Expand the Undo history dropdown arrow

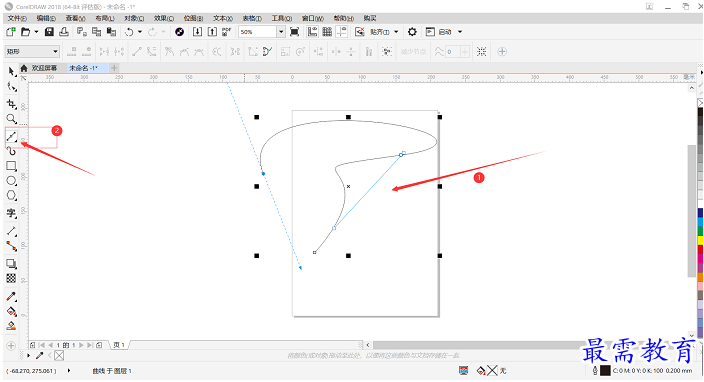(x=140, y=32)
